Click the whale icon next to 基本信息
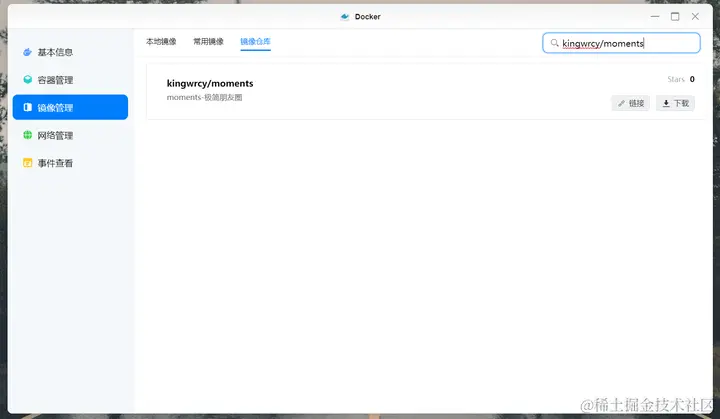720x419 pixels. point(28,52)
